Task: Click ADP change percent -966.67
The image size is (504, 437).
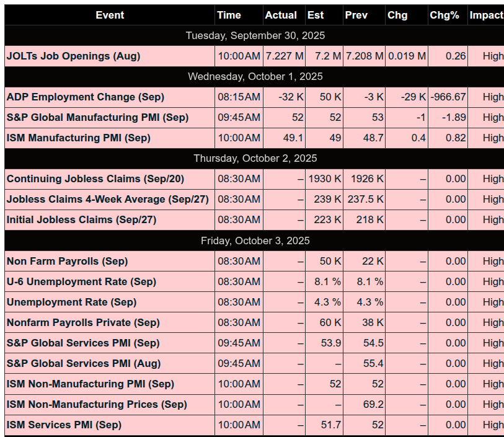Action: point(448,97)
